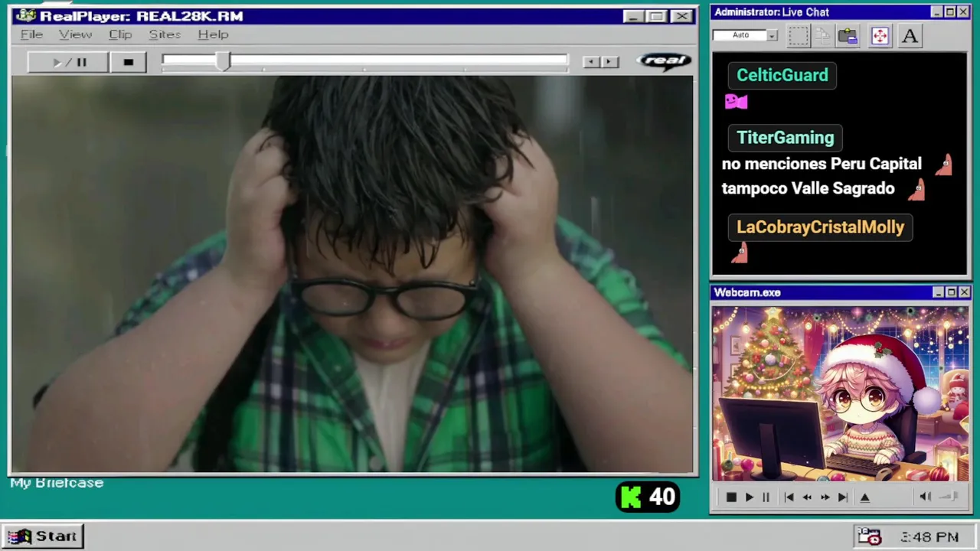
Task: Open the Auto dropdown in Live Chat
Action: pyautogui.click(x=772, y=35)
